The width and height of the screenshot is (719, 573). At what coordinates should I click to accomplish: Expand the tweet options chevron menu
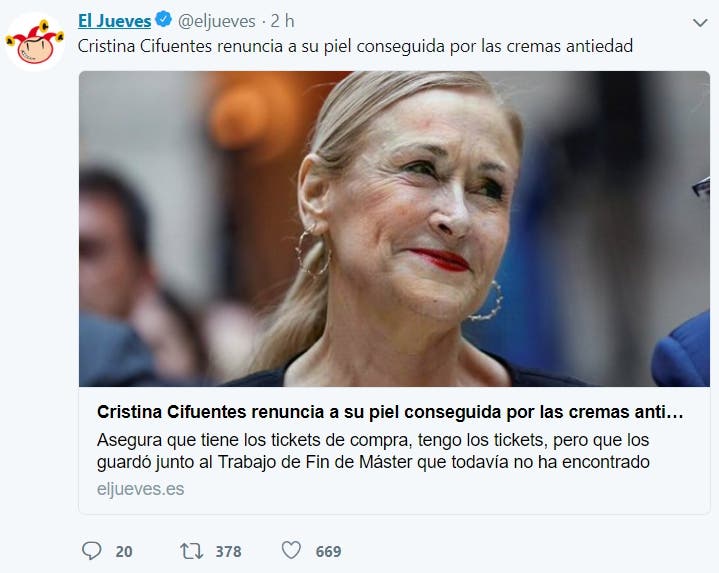[x=700, y=22]
